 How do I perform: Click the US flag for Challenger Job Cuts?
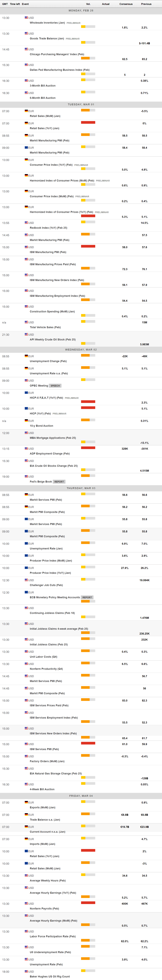click(26, 580)
